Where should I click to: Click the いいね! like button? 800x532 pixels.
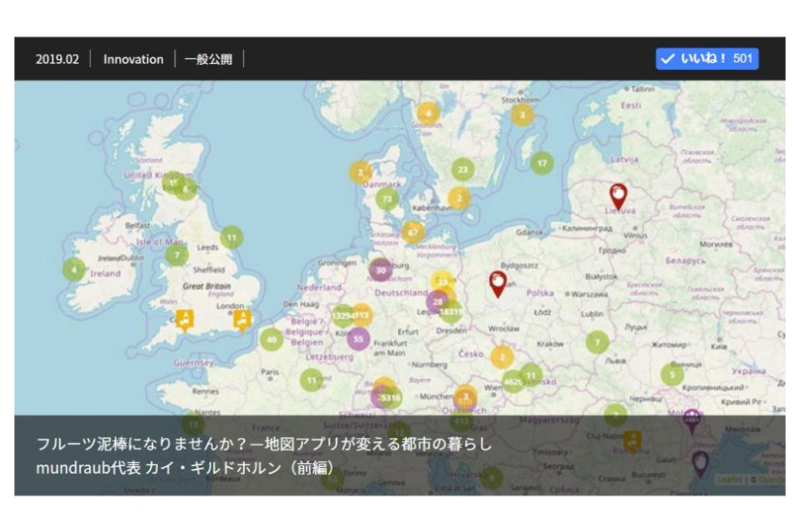point(707,59)
